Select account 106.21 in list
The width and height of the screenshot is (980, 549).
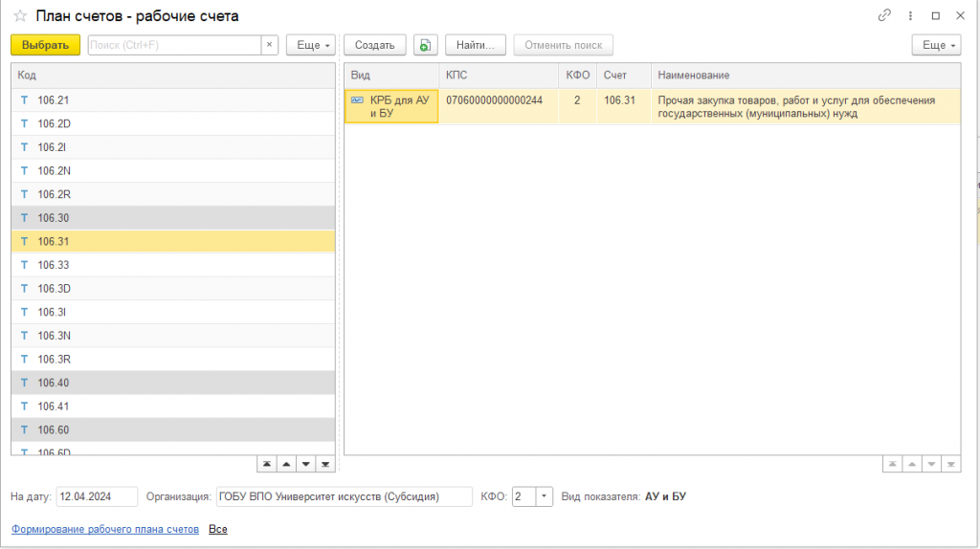tap(173, 99)
